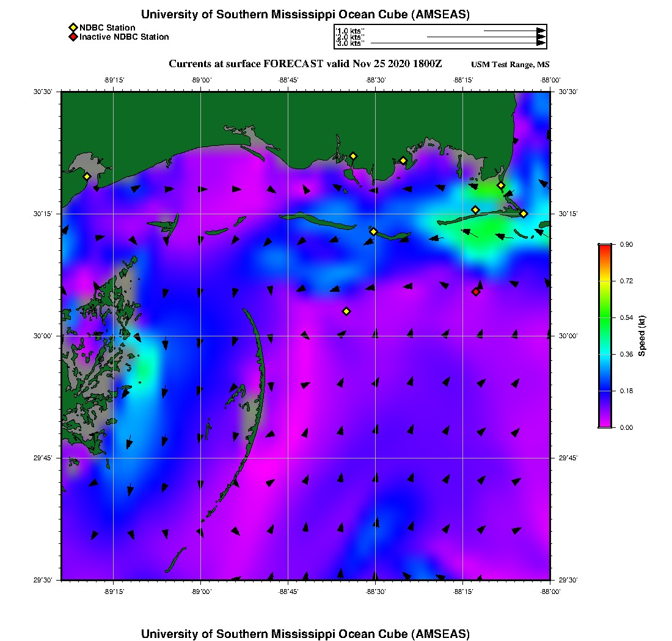Click the easternmost yellow station marker on the map
This screenshot has width=672, height=641.
pyautogui.click(x=524, y=214)
